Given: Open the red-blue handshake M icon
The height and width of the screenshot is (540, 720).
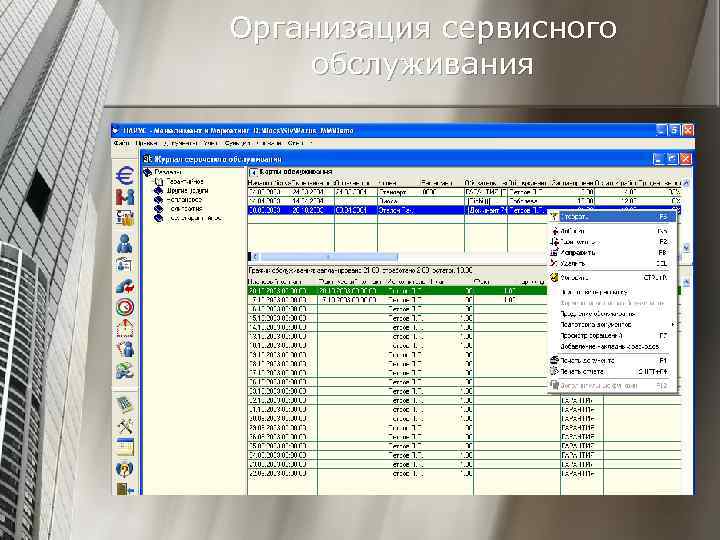Looking at the screenshot, I should (124, 197).
